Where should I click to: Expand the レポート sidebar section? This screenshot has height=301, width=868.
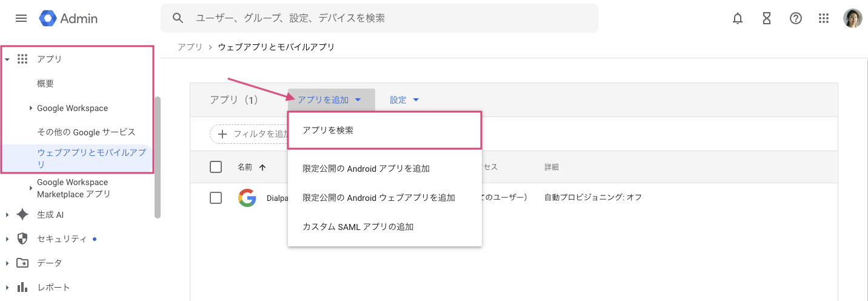(7, 288)
